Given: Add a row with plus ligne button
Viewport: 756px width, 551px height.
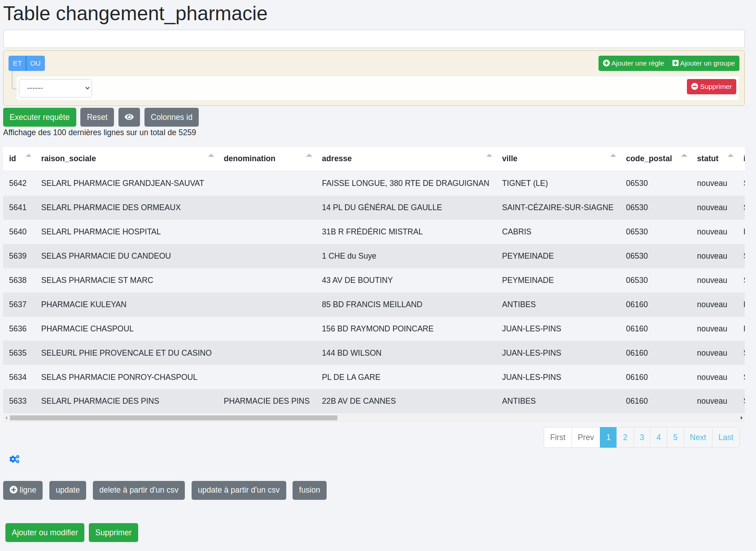Looking at the screenshot, I should click(23, 490).
